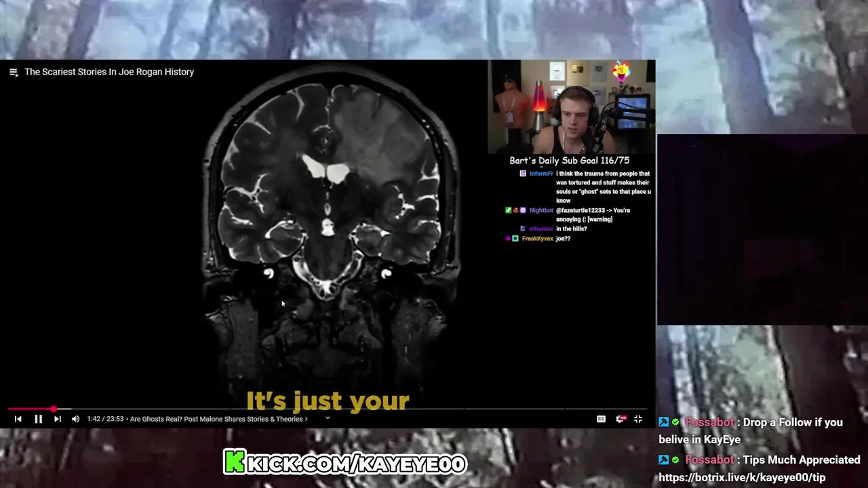
Task: Click 'Bart's Daily Sub Goal 116/75' text
Action: coord(570,161)
